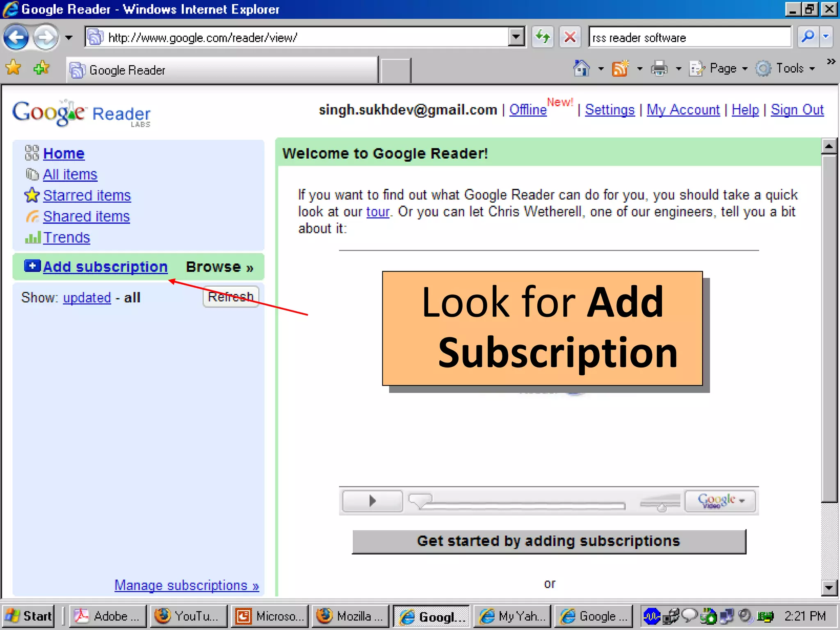The image size is (840, 630).
Task: Expand the Print dropdown arrow
Action: click(678, 68)
